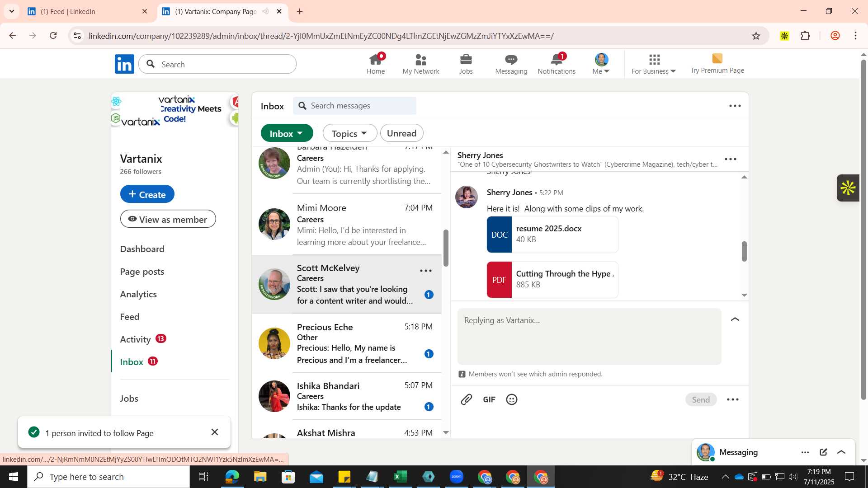Go to Dashboard in sidebar

point(142,249)
